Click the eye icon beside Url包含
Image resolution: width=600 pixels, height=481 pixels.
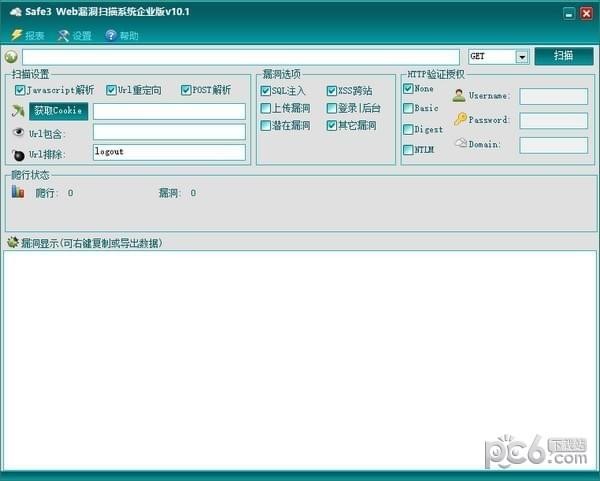18,132
